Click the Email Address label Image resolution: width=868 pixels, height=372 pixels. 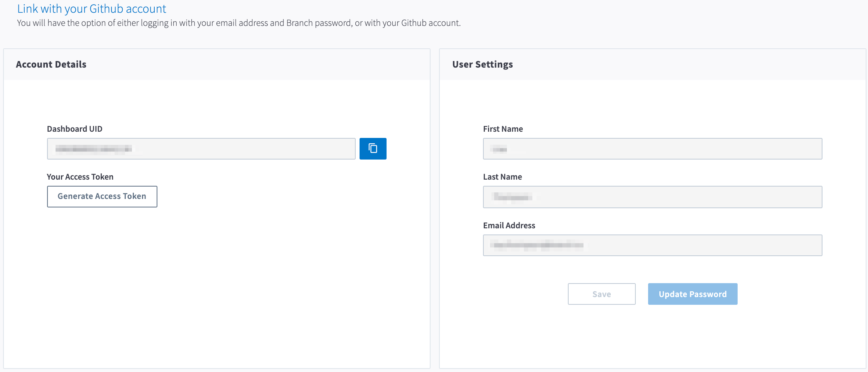pos(509,226)
